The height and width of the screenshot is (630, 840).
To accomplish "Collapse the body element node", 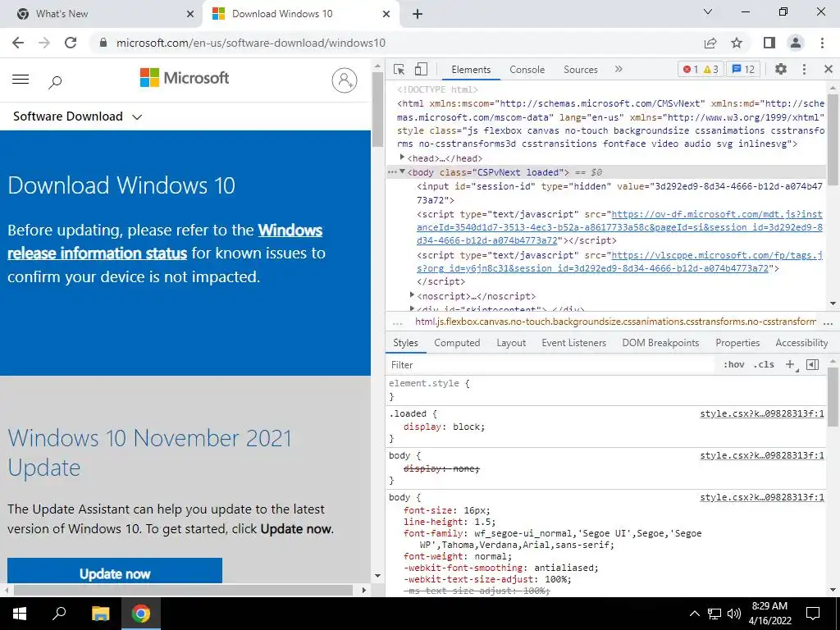I will pyautogui.click(x=402, y=171).
